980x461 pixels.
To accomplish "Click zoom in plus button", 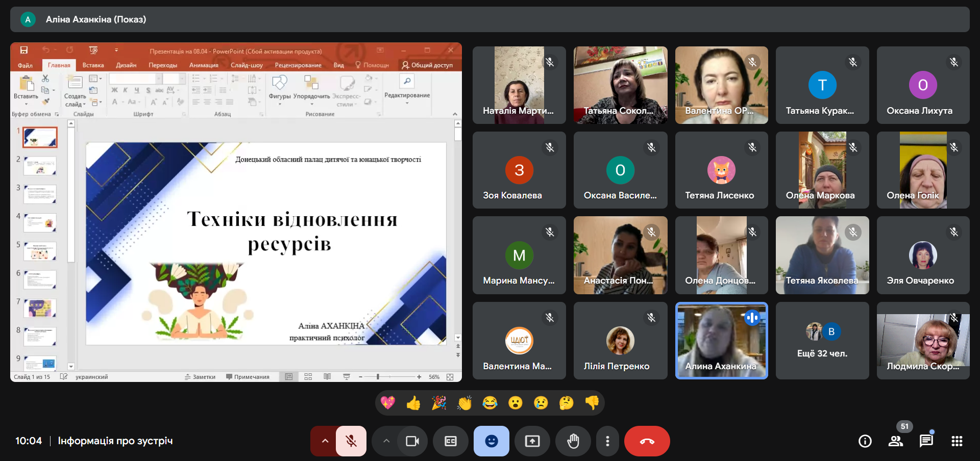I will (419, 377).
